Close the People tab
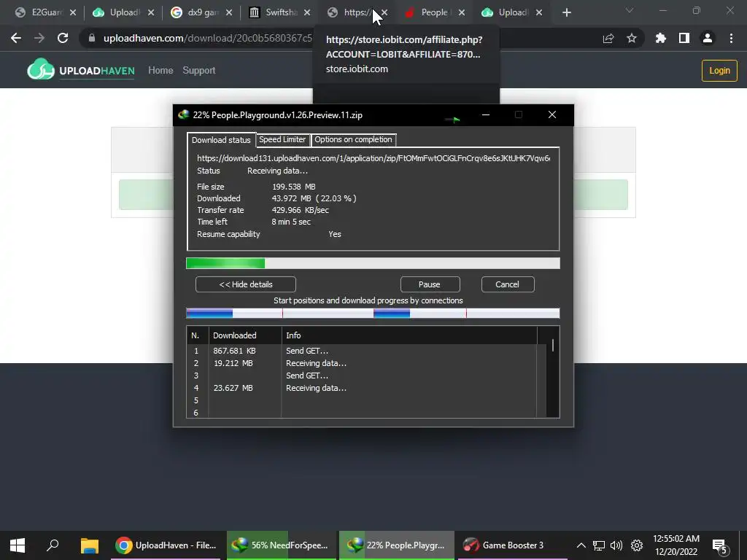This screenshot has width=747, height=560. (462, 13)
